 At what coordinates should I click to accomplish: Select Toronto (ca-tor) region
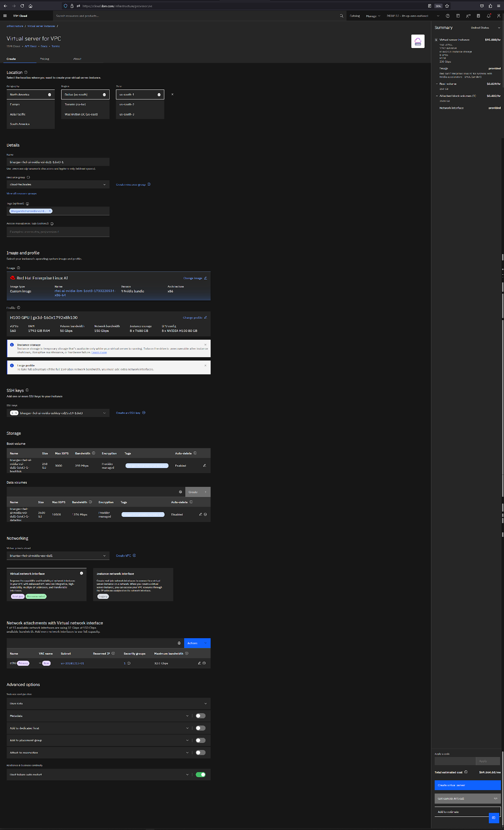(85, 105)
